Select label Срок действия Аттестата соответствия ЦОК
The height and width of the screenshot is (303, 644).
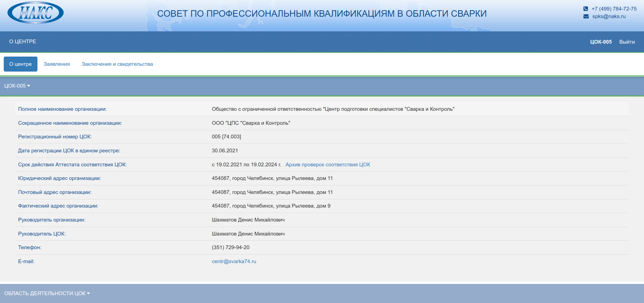tap(73, 165)
